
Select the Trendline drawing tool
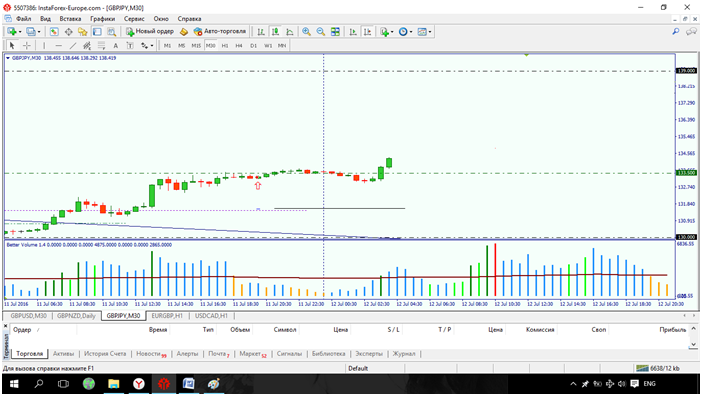pyautogui.click(x=73, y=46)
